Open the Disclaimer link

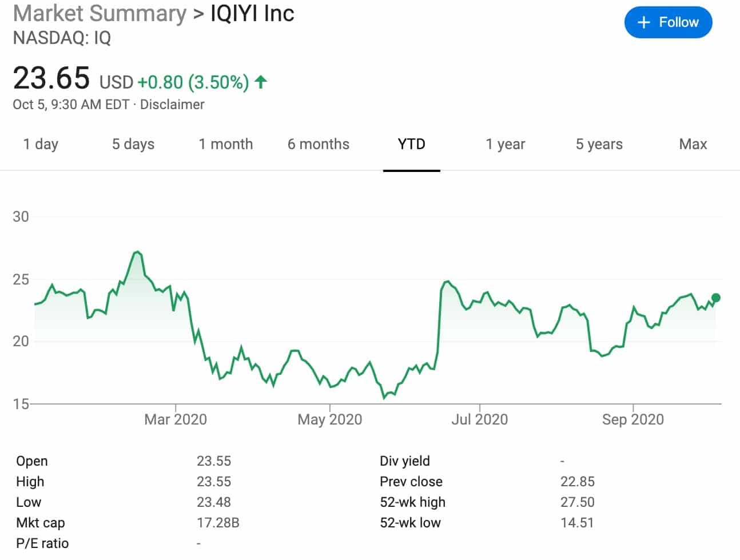click(x=172, y=104)
